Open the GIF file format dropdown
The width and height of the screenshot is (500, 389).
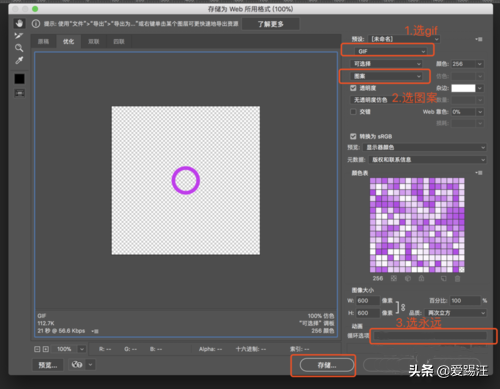pos(391,51)
